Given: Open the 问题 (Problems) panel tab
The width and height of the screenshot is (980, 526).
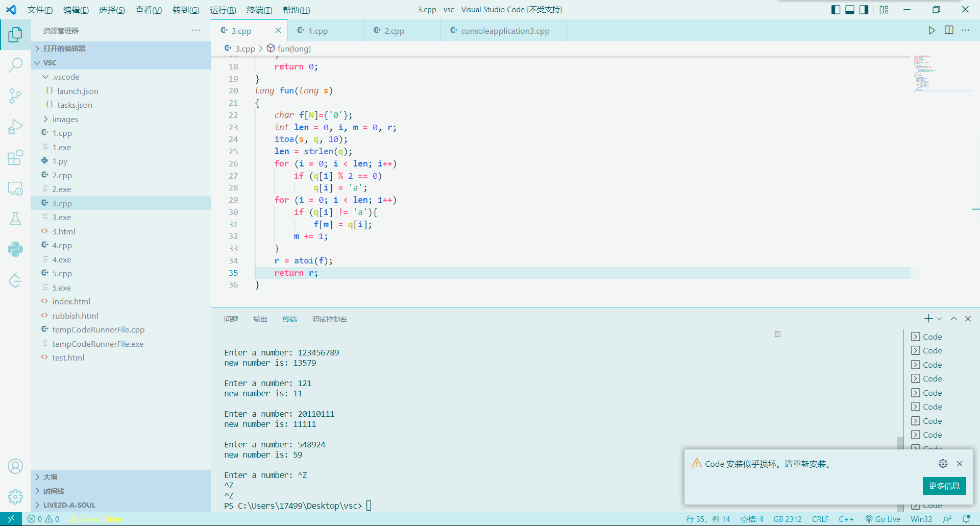Looking at the screenshot, I should pos(231,319).
